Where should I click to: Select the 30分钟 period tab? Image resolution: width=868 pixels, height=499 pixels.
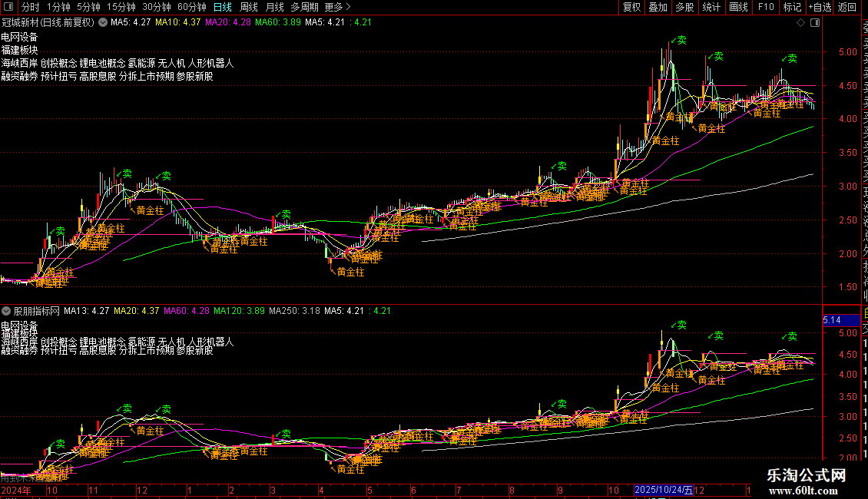pyautogui.click(x=157, y=7)
